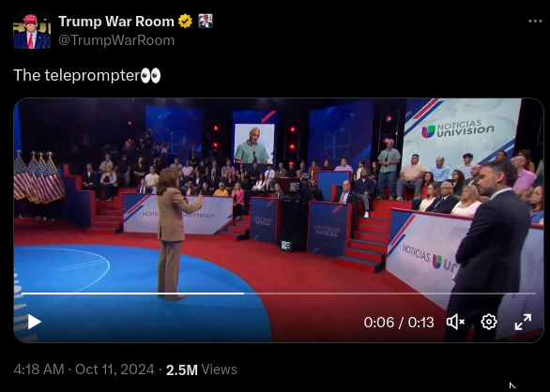This screenshot has height=392, width=550.
Task: Click the video frame center to pause/play
Action: tap(279, 219)
